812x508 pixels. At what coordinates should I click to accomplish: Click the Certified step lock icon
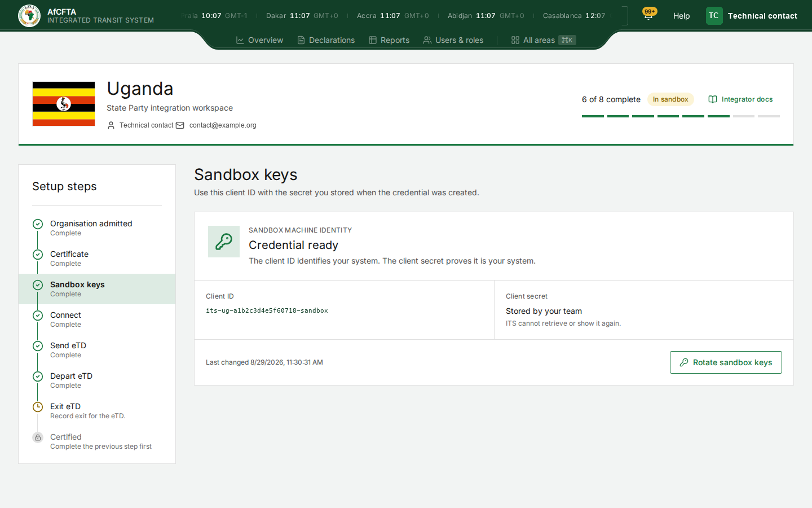(38, 437)
